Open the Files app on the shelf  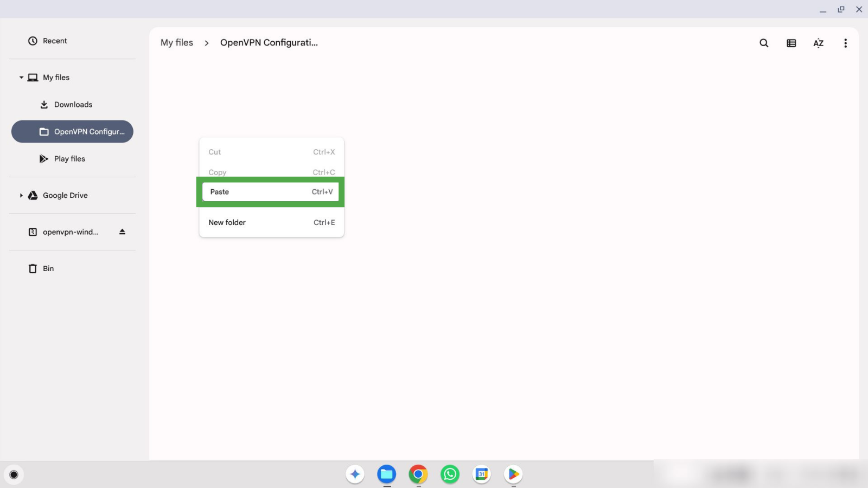(x=387, y=474)
